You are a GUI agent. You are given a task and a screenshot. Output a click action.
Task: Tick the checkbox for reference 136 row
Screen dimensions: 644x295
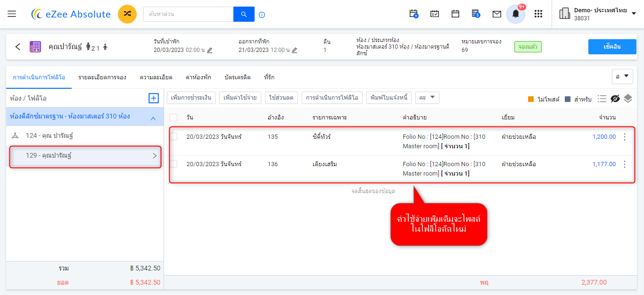[173, 164]
